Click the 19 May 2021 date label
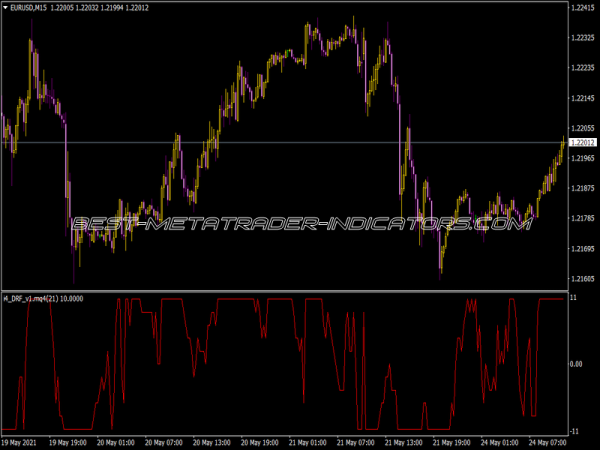The height and width of the screenshot is (450, 600). (x=24, y=442)
